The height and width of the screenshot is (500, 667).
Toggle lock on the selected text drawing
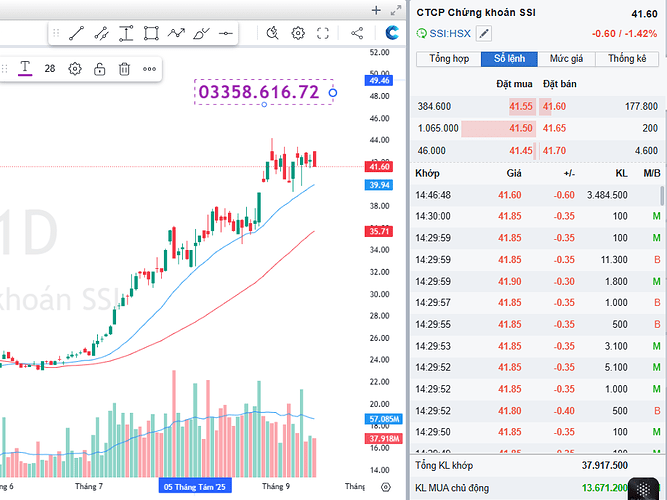click(x=100, y=69)
